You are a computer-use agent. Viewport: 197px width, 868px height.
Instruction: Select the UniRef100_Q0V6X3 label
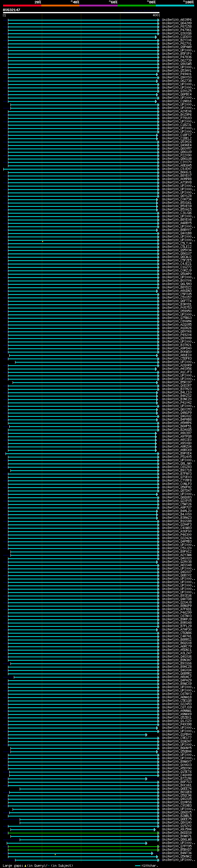point(176,765)
